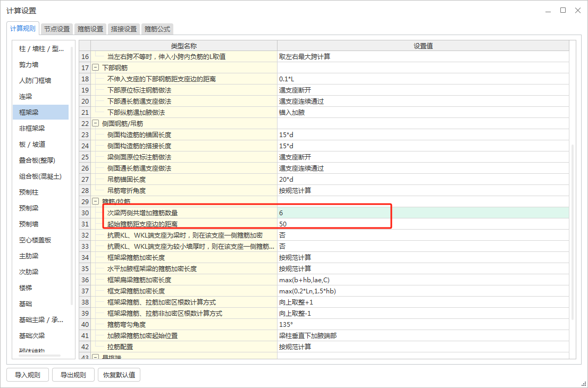Open the 搭接设置 tab
Image resolution: width=588 pixels, height=388 pixels.
pyautogui.click(x=124, y=29)
